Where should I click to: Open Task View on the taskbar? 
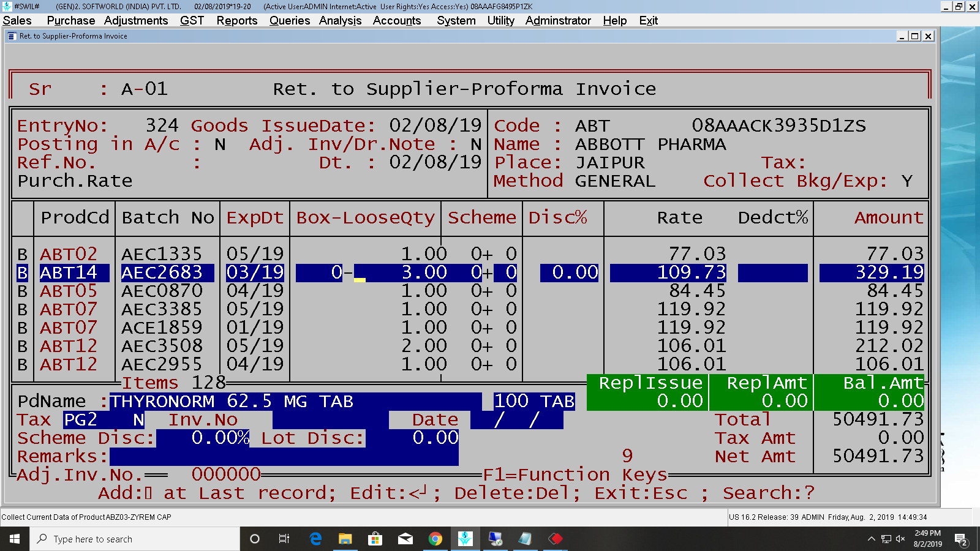pos(284,539)
